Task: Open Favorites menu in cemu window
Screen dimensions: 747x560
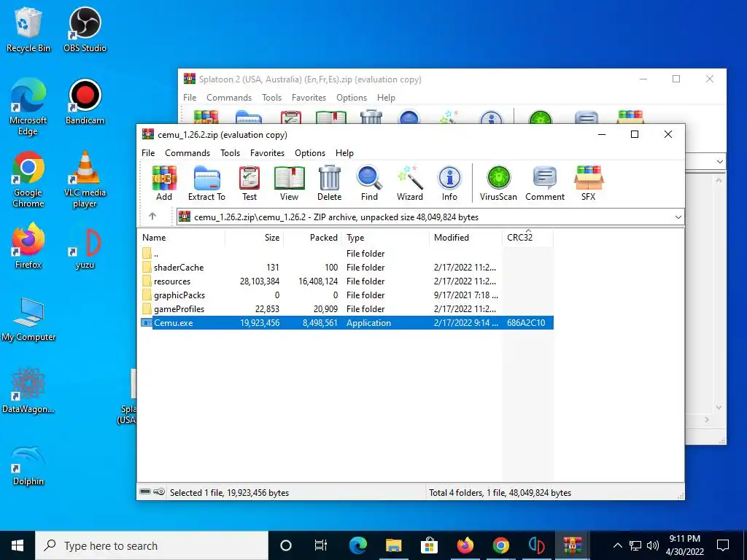Action: (267, 153)
